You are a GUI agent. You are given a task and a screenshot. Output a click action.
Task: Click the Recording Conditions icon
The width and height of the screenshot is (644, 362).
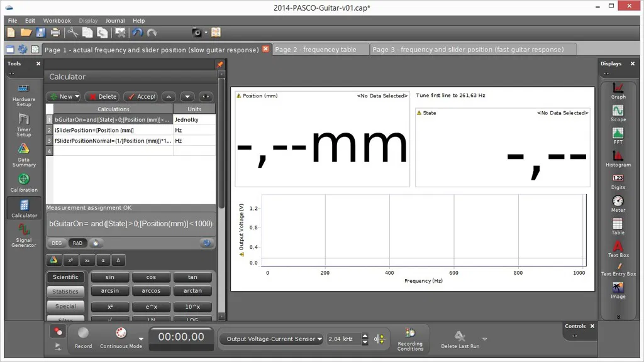click(x=410, y=339)
